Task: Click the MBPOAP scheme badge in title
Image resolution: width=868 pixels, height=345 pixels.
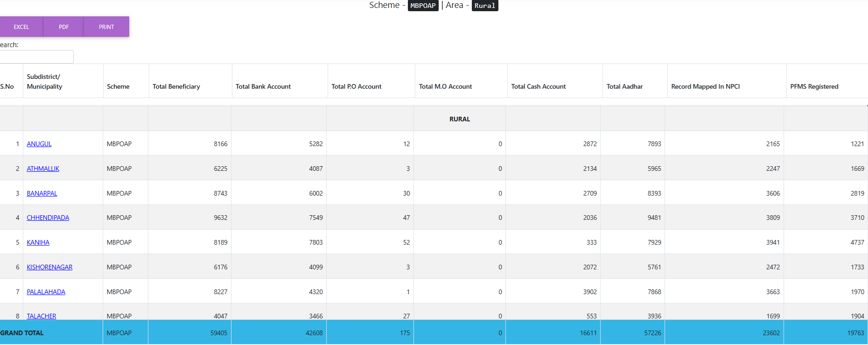Action: (423, 6)
